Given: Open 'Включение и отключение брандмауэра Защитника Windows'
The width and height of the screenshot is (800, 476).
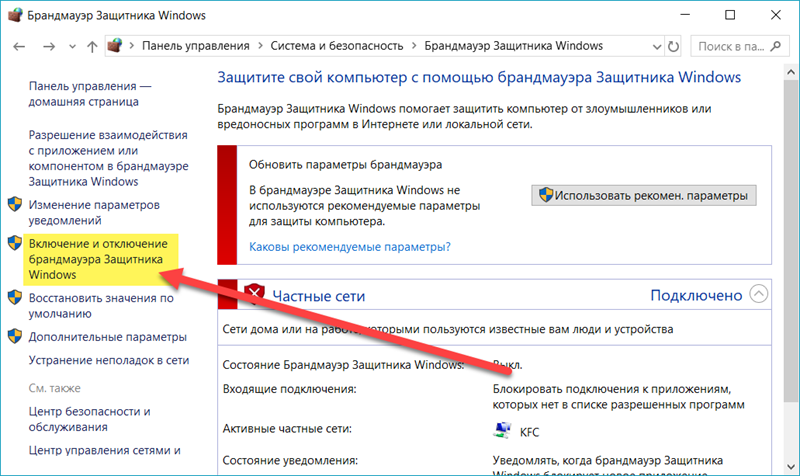Looking at the screenshot, I should click(x=98, y=259).
